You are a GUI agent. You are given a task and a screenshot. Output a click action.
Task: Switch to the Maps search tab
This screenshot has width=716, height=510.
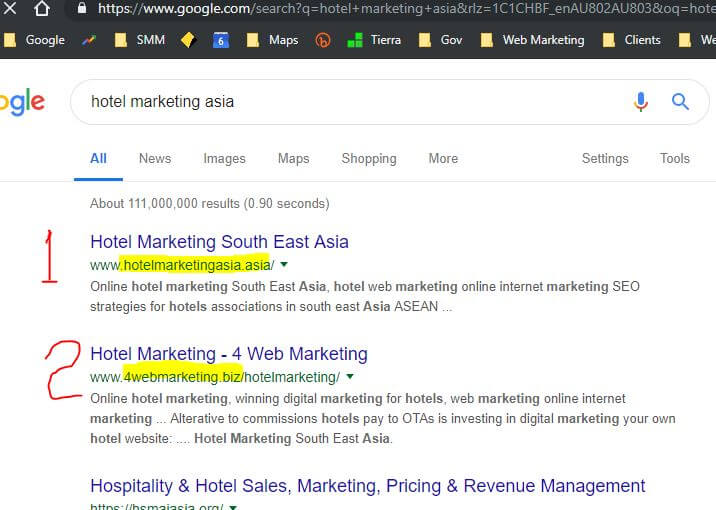294,158
